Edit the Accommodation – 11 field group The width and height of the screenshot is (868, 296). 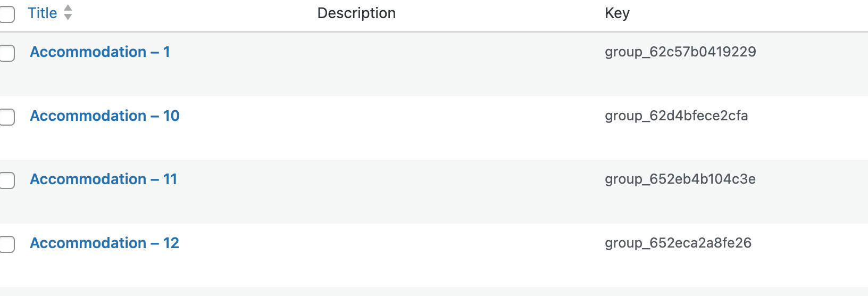coord(103,179)
